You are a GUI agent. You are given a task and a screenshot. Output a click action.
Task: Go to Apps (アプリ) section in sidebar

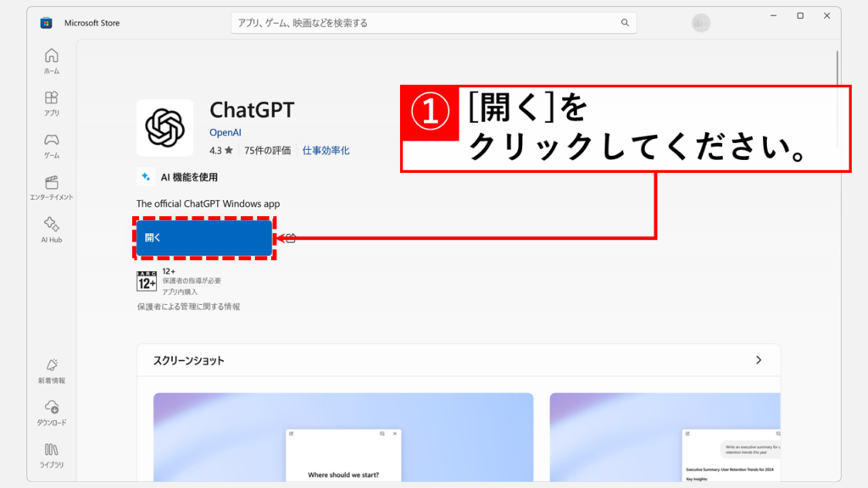pos(52,103)
